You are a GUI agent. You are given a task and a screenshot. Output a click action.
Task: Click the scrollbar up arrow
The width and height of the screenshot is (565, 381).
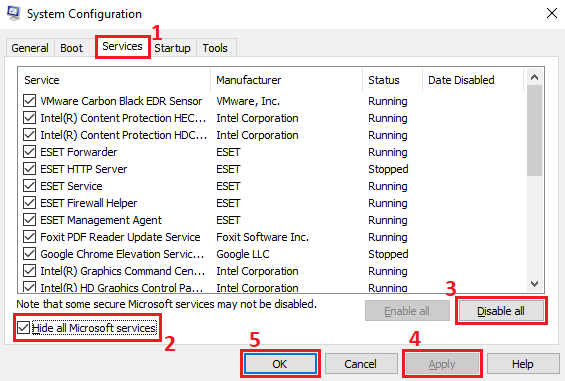535,77
